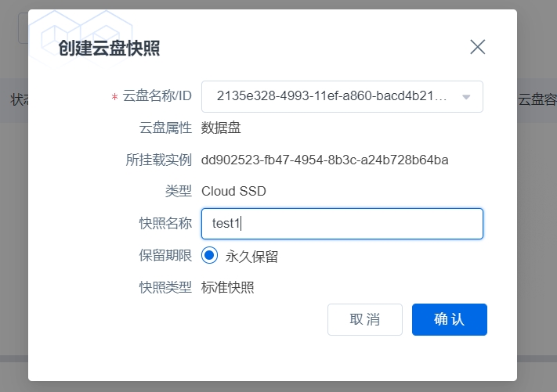Screen dimensions: 557x392
Task: Click the 保留期限 field label
Action: (160, 255)
